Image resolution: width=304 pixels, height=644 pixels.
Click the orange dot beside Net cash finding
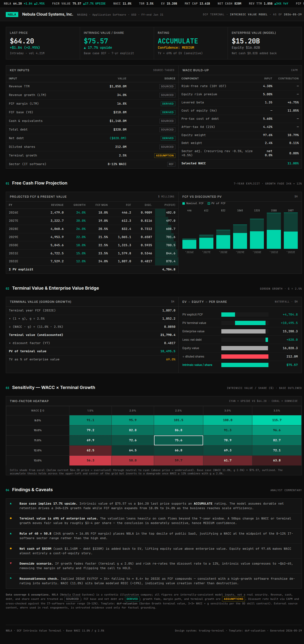pyautogui.click(x=11, y=548)
